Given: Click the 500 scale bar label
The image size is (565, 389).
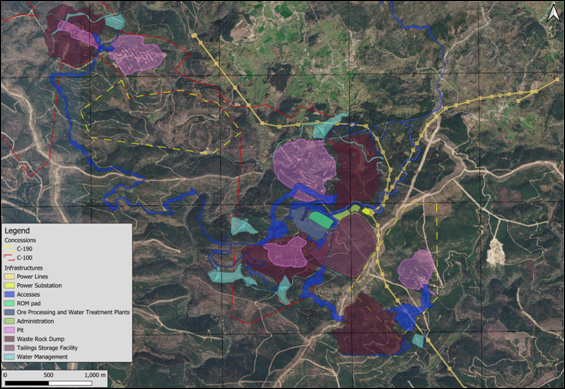Looking at the screenshot, I should (x=48, y=375).
